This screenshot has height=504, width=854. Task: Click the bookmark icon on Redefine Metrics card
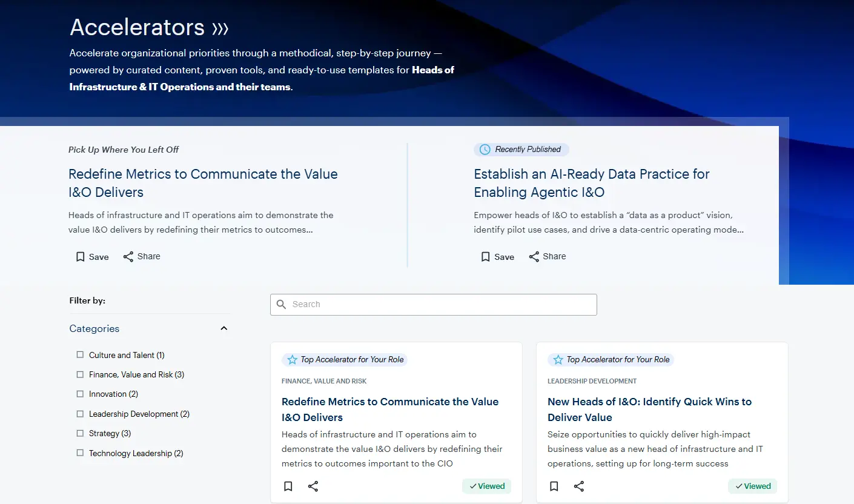point(288,486)
